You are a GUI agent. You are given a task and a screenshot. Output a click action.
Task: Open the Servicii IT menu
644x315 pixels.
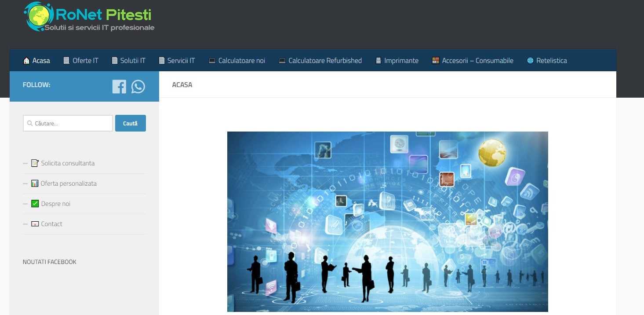point(177,61)
